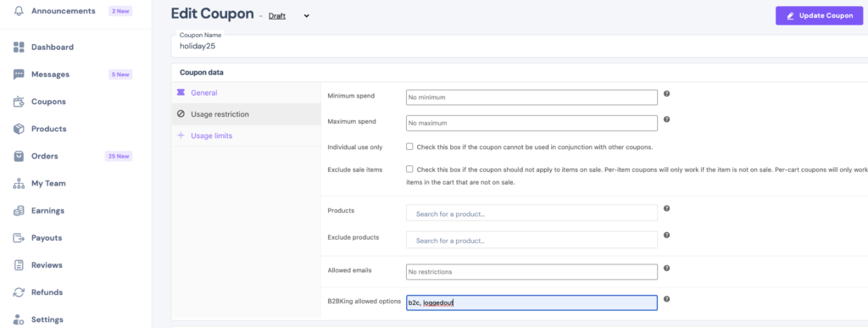Click the Earnings coins icon
Image resolution: width=868 pixels, height=328 pixels.
(19, 210)
